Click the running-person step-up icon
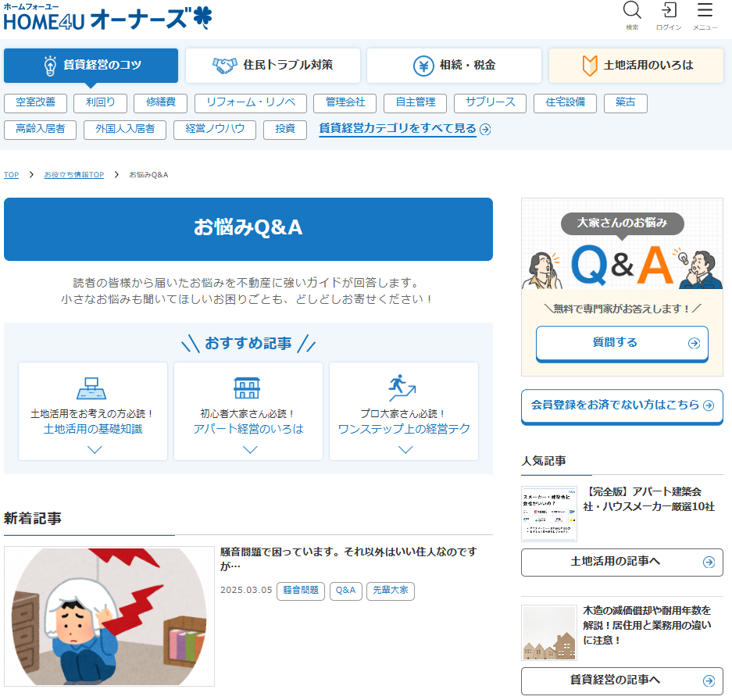This screenshot has width=732, height=700. pos(403,387)
